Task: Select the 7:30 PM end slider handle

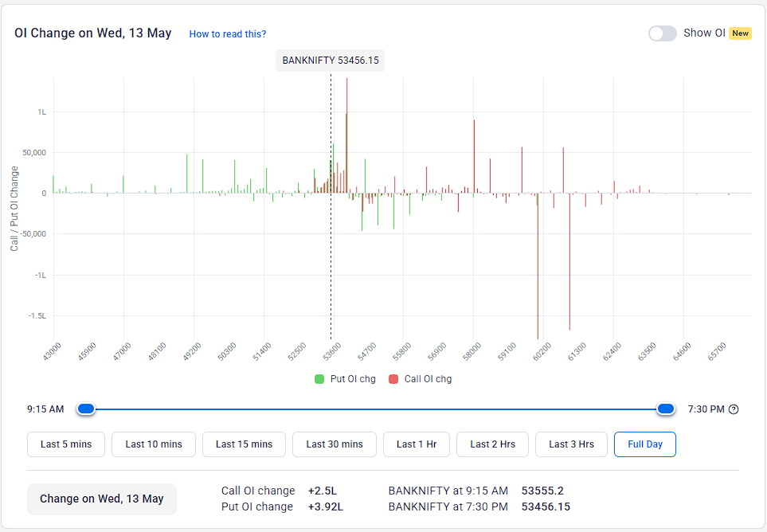Action: 665,409
